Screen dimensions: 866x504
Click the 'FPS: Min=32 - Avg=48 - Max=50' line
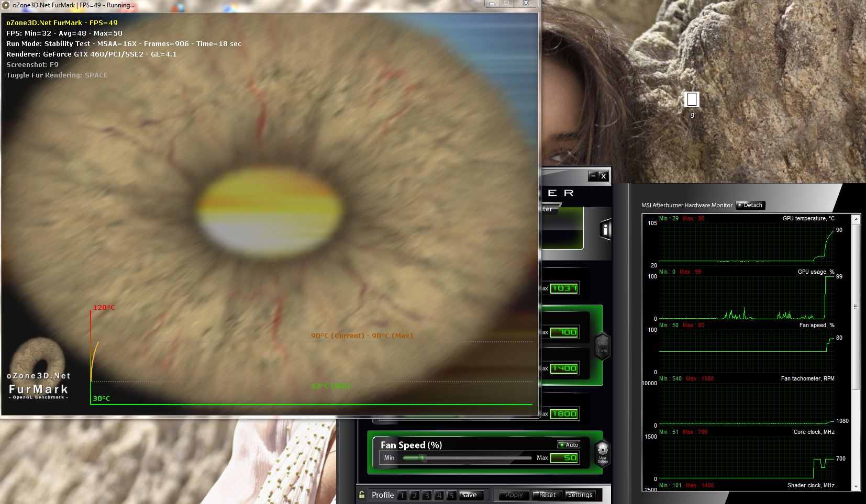pyautogui.click(x=64, y=33)
